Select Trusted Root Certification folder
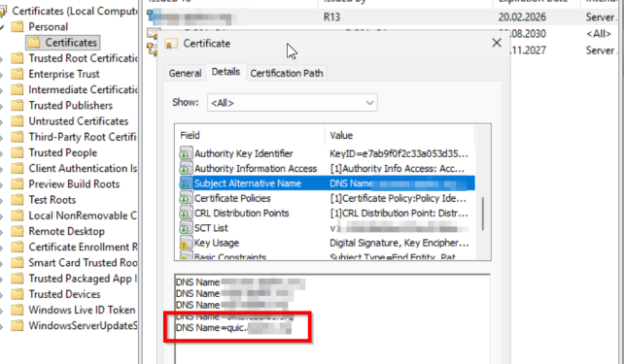This screenshot has height=364, width=624. click(83, 58)
